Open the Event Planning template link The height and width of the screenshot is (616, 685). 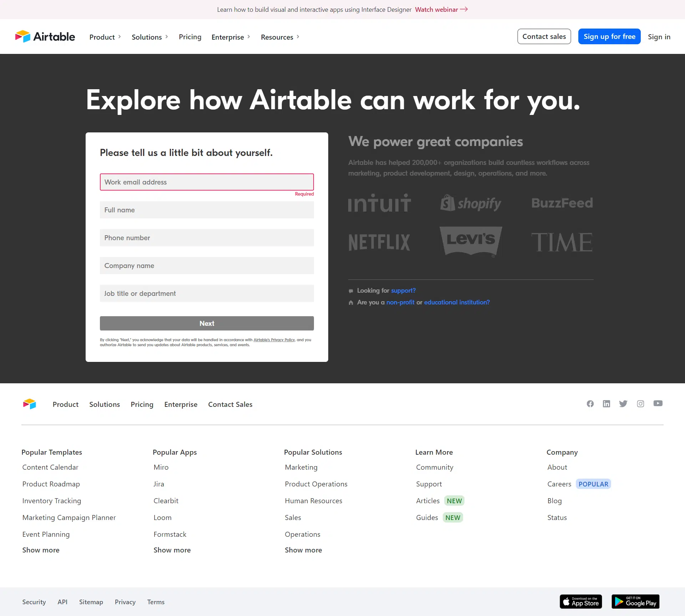click(x=46, y=534)
